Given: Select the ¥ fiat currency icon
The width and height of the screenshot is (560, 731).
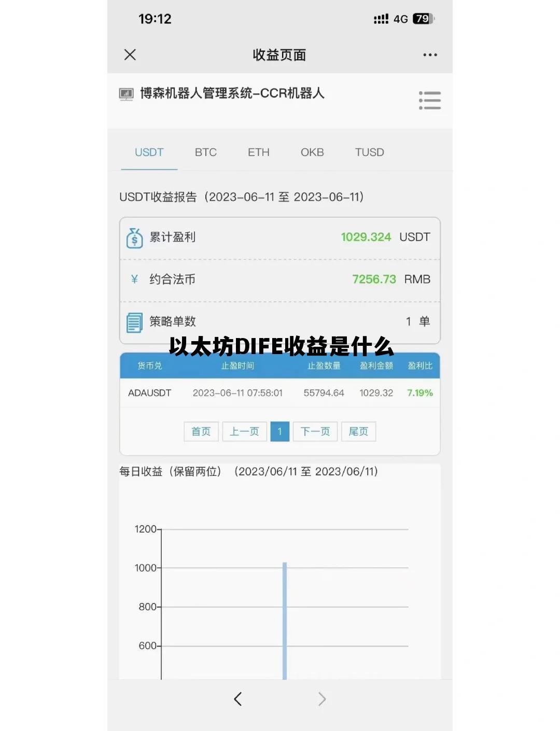Looking at the screenshot, I should click(x=134, y=279).
